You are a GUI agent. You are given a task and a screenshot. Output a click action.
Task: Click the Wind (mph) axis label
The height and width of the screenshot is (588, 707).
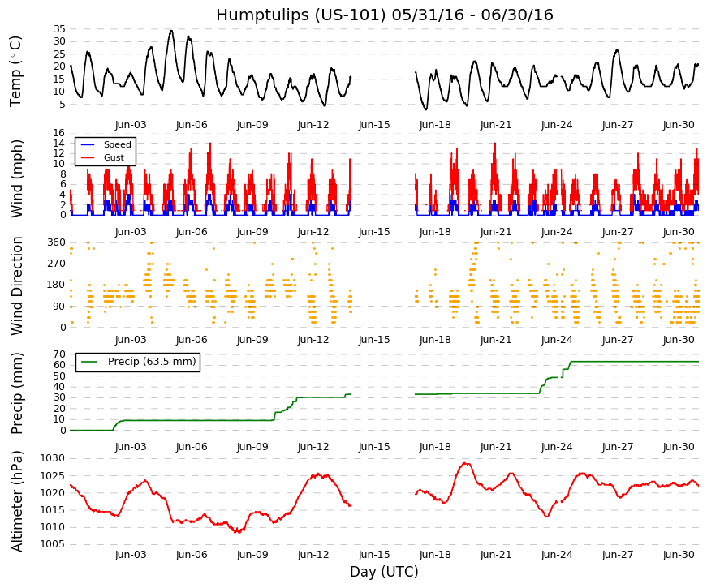(x=16, y=178)
